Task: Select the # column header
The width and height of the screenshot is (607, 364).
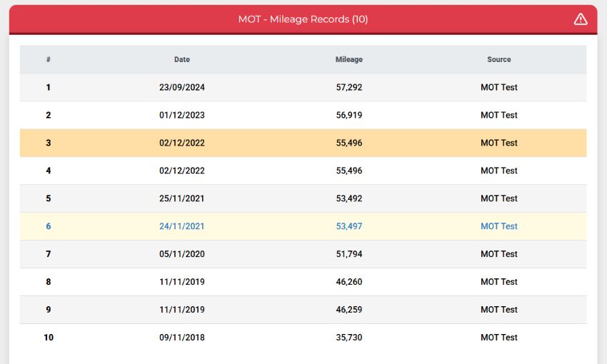Action: pos(49,59)
